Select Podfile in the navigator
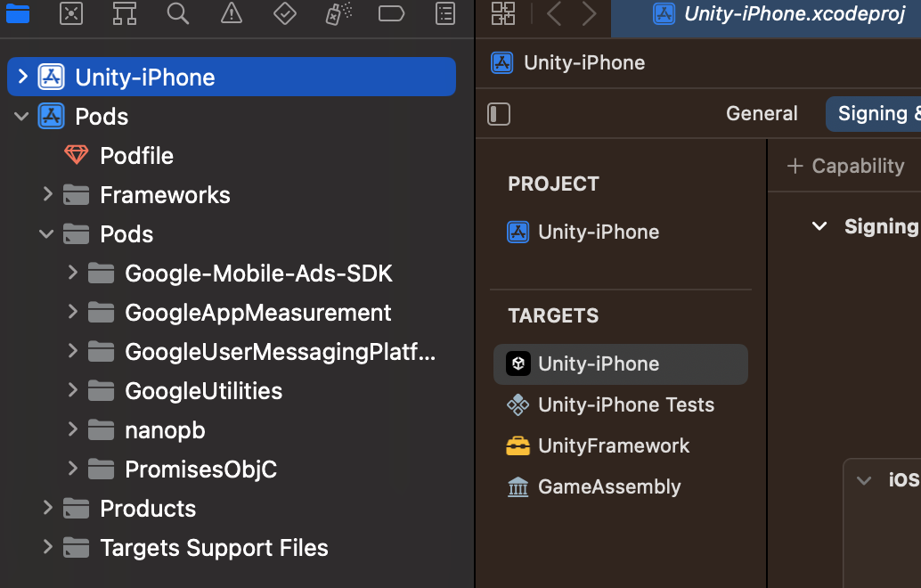 pyautogui.click(x=137, y=156)
